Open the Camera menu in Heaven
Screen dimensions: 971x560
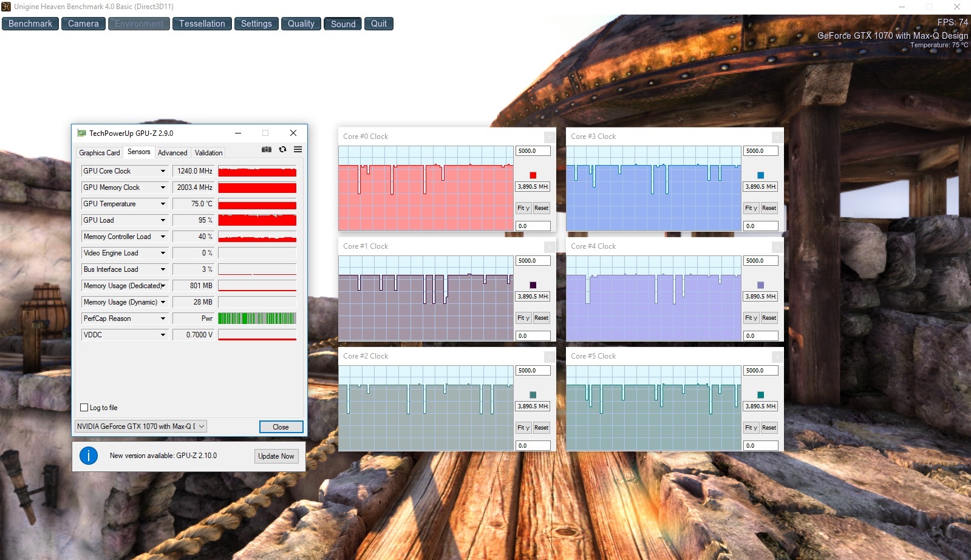coord(83,24)
